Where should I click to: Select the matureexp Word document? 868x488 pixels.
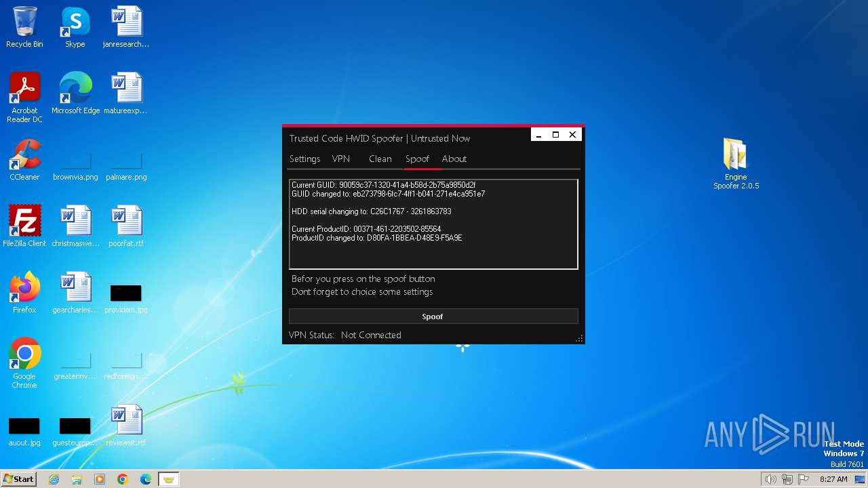click(126, 94)
